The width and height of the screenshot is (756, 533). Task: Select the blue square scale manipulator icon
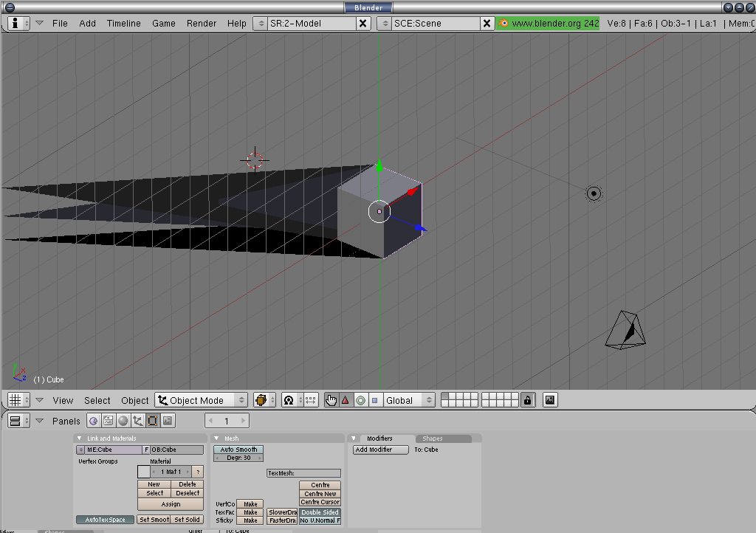(x=374, y=400)
